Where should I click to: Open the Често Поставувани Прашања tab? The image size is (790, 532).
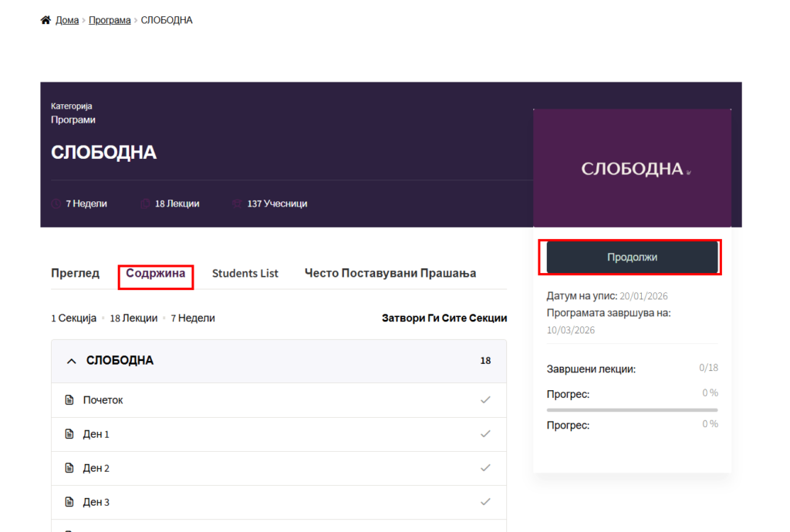pyautogui.click(x=390, y=273)
